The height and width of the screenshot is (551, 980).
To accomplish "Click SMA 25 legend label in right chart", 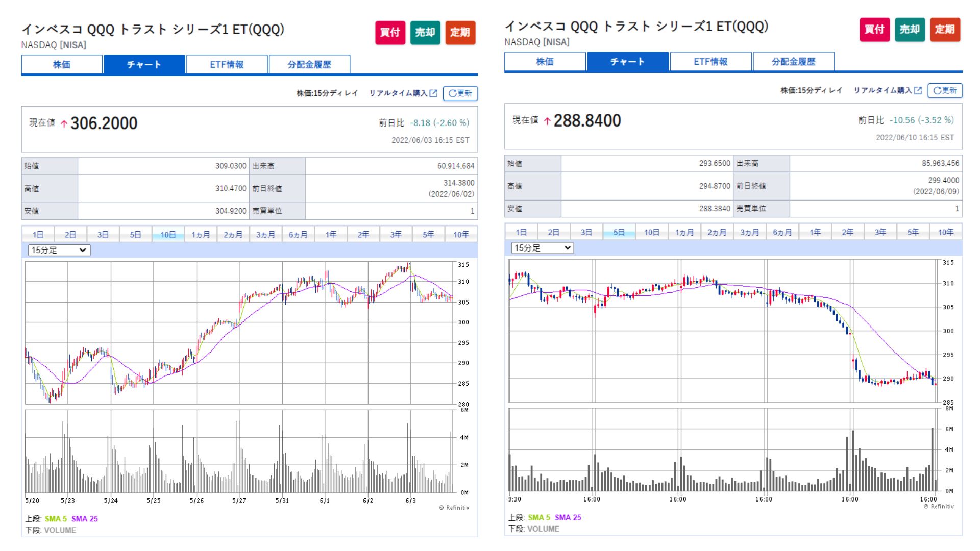I will coord(568,517).
